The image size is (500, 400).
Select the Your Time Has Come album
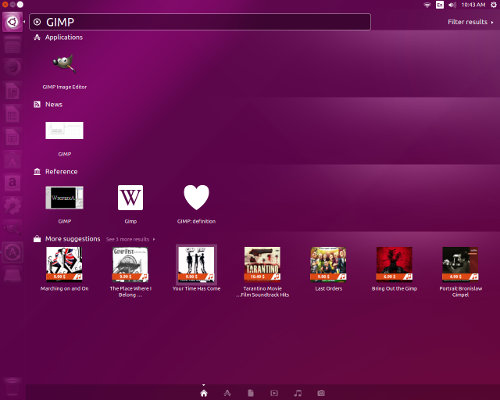tap(196, 264)
